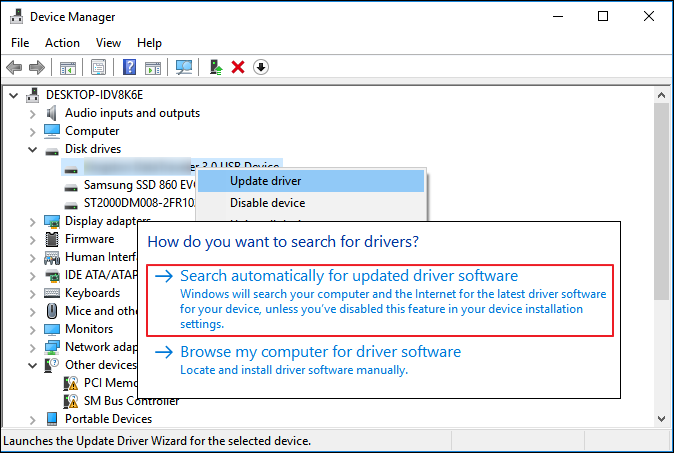This screenshot has width=674, height=453.
Task: Select the Samsung SSD 860 drive entry
Action: click(138, 185)
